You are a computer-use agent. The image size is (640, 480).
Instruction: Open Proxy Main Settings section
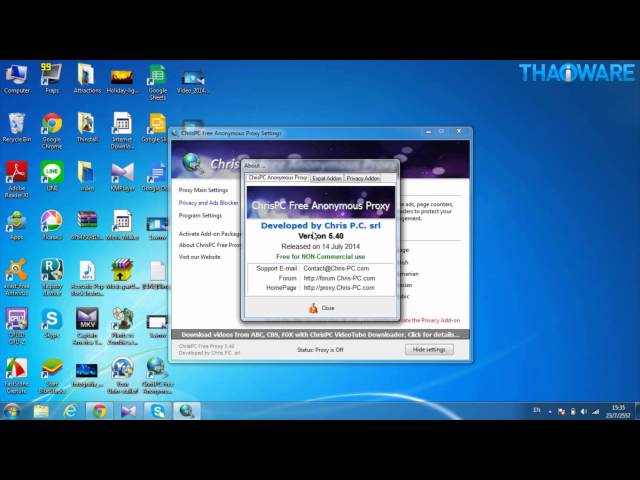[203, 190]
